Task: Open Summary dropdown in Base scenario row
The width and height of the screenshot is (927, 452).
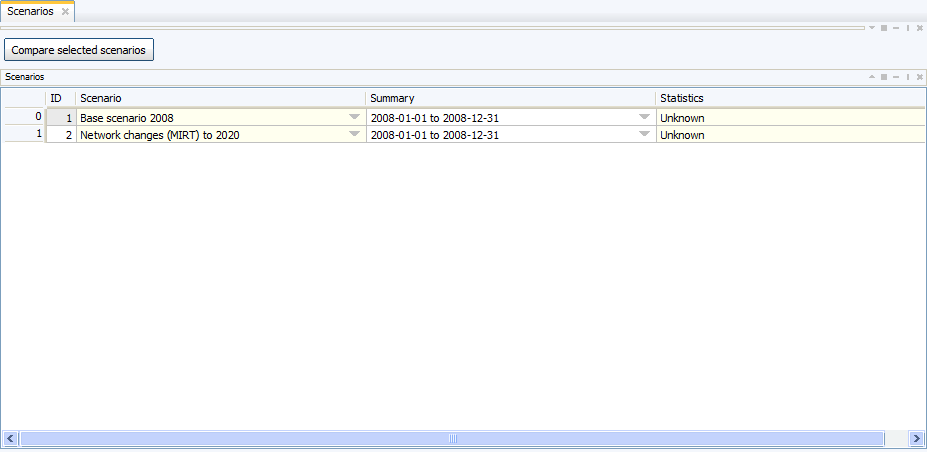Action: pos(644,117)
